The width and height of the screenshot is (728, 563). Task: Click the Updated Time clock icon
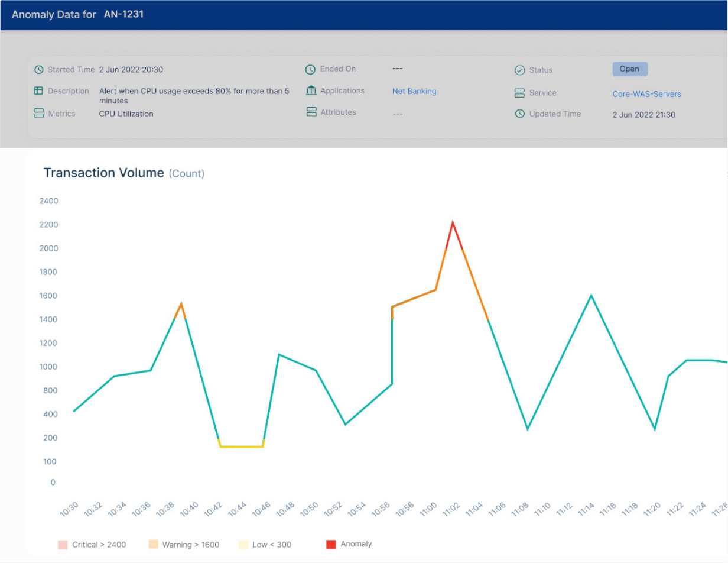pyautogui.click(x=520, y=114)
